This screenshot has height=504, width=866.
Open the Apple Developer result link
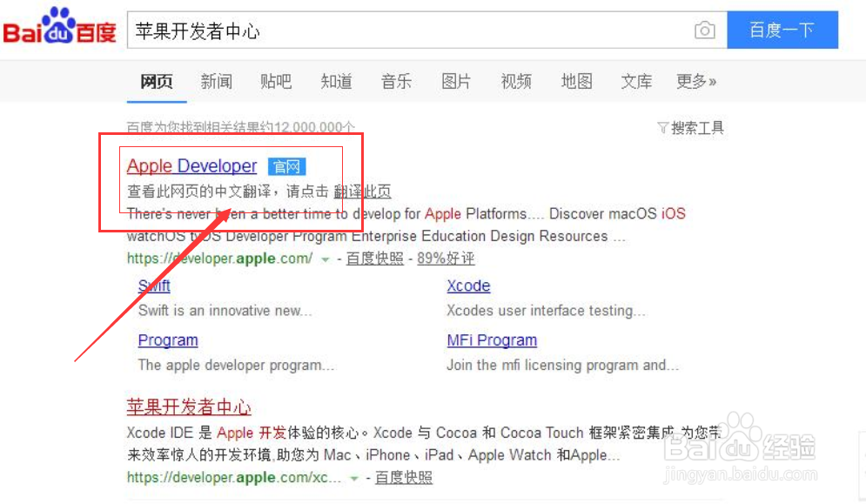pyautogui.click(x=191, y=165)
